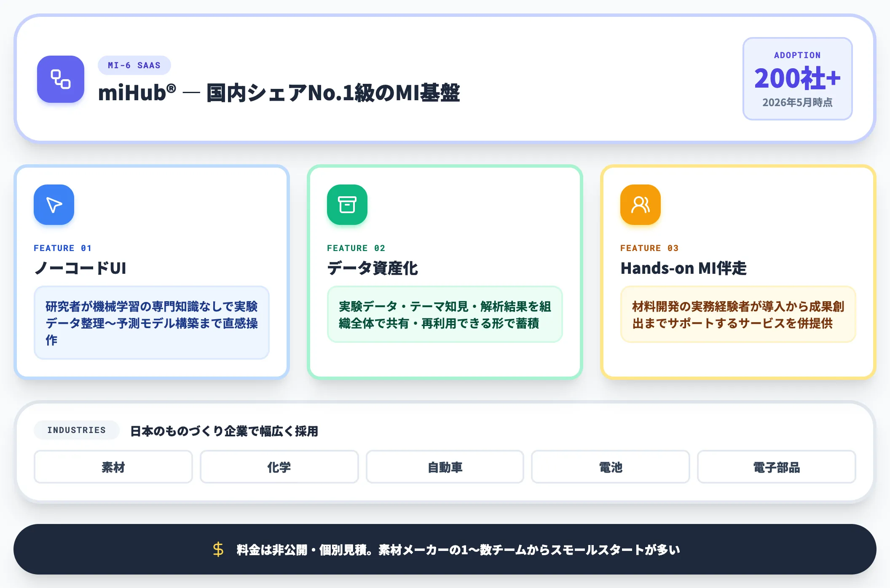Image resolution: width=890 pixels, height=588 pixels.
Task: Select the INDUSTRIES label pill
Action: click(77, 430)
